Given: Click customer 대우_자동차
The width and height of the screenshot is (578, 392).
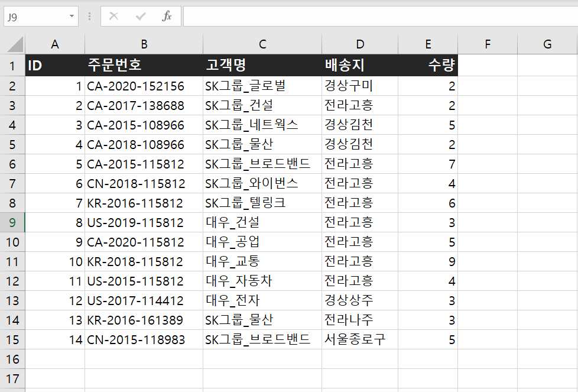Looking at the screenshot, I should 262,281.
